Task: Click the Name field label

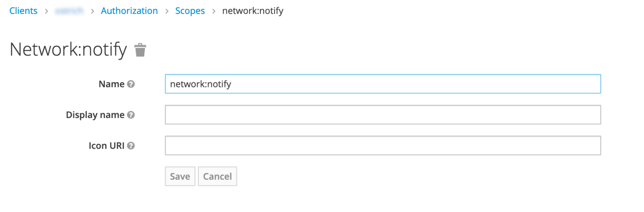Action: coord(112,84)
